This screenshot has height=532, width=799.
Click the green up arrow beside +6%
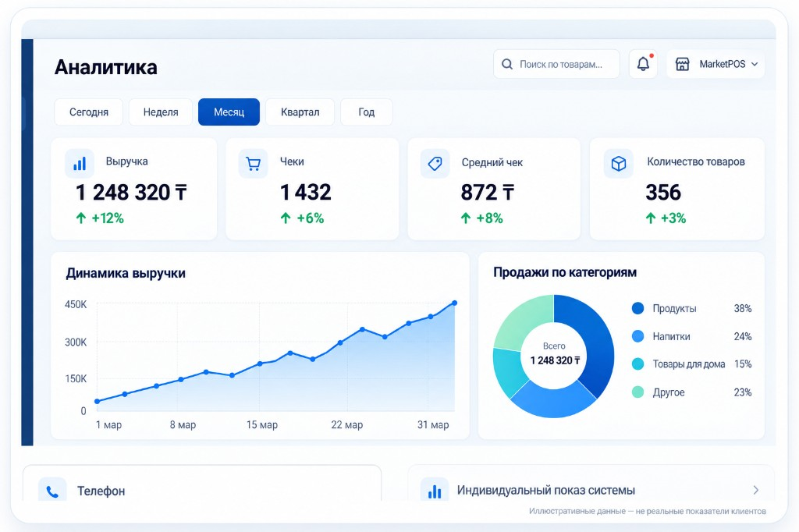(x=286, y=218)
